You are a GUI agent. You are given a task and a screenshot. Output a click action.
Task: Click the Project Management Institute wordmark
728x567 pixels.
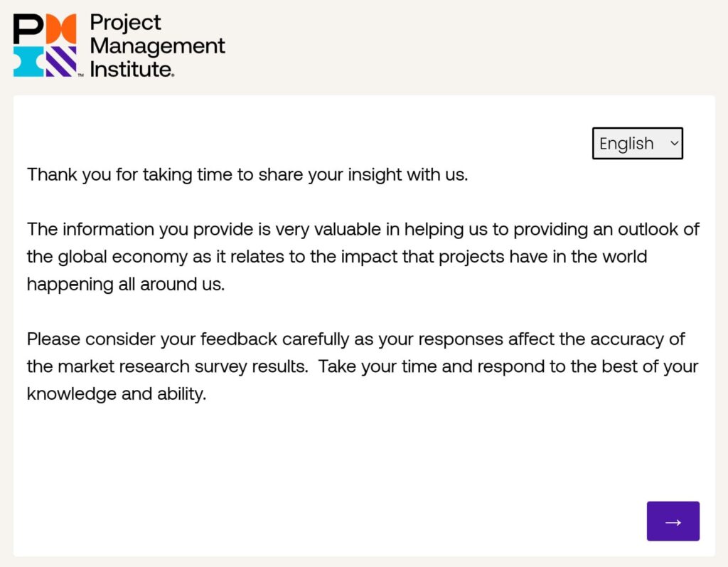coord(156,46)
